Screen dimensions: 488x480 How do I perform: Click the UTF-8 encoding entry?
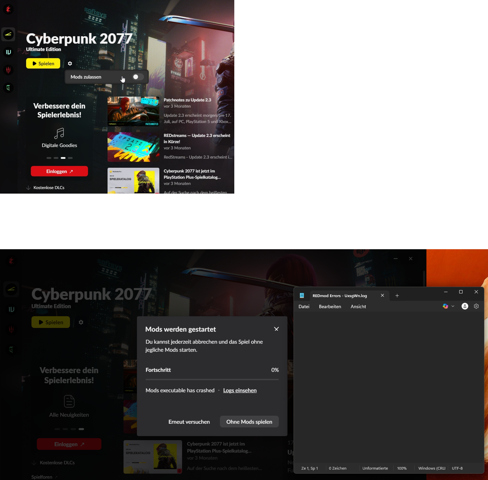coord(457,468)
